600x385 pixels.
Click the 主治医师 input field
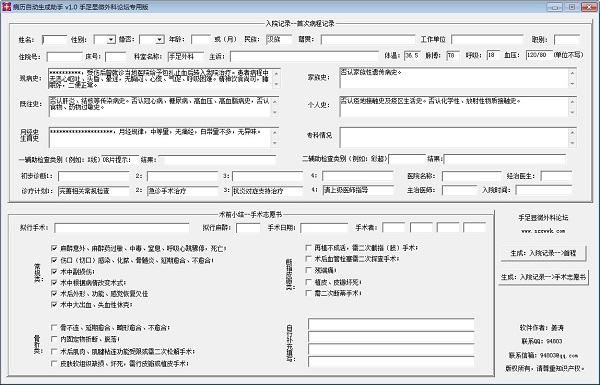[459, 190]
